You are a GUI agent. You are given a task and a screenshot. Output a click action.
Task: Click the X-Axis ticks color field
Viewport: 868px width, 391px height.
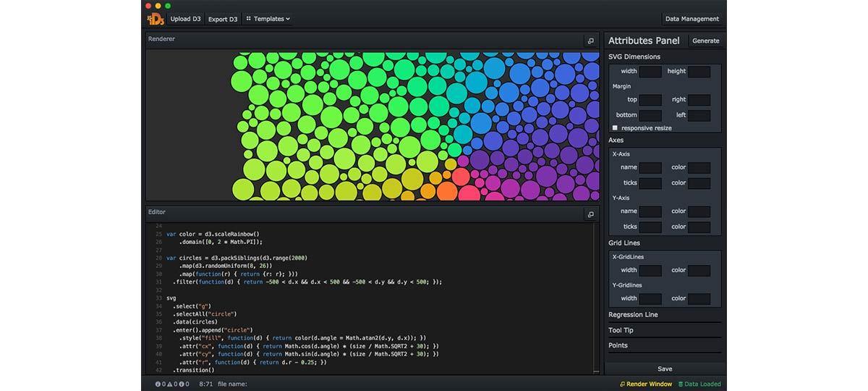point(699,183)
